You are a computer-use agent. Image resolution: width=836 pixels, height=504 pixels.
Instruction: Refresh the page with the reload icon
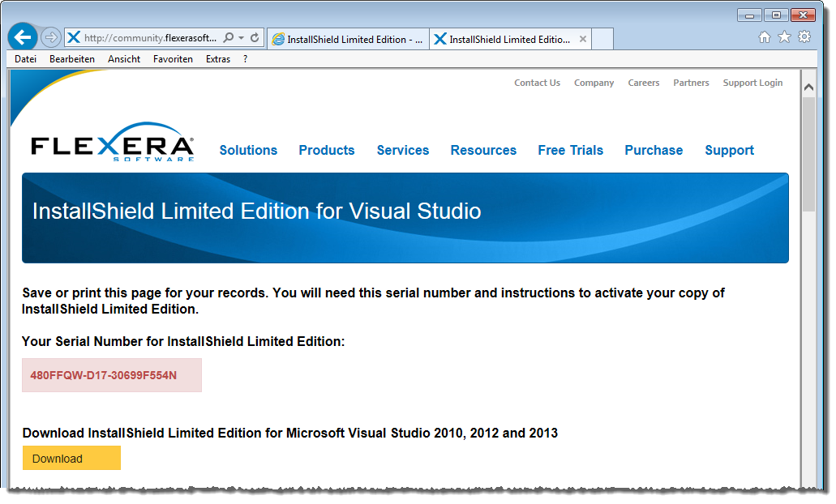[x=255, y=38]
